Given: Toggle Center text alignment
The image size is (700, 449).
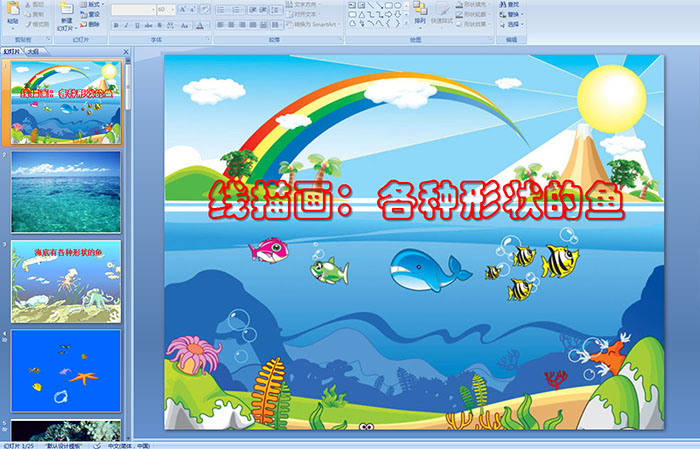Looking at the screenshot, I should [231, 25].
